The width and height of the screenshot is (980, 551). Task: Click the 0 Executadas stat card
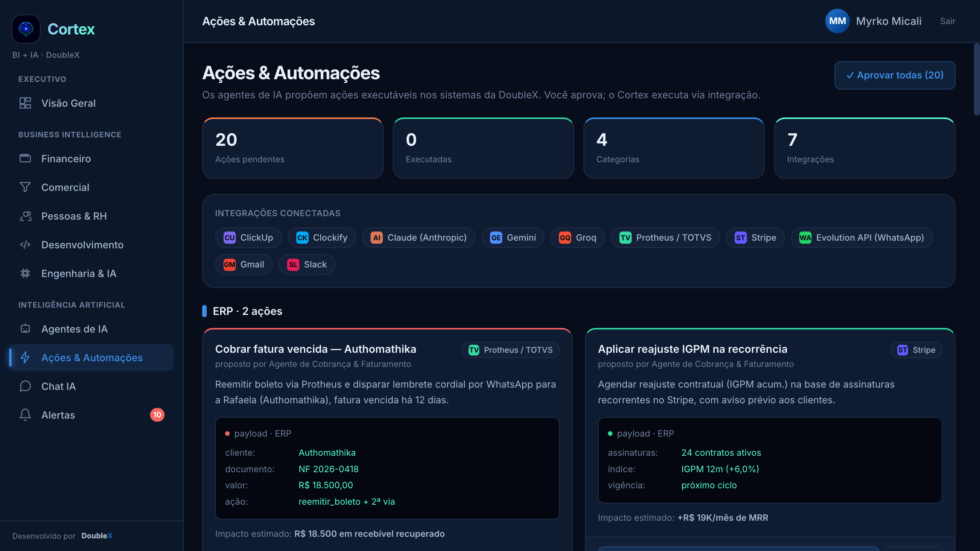(x=483, y=148)
